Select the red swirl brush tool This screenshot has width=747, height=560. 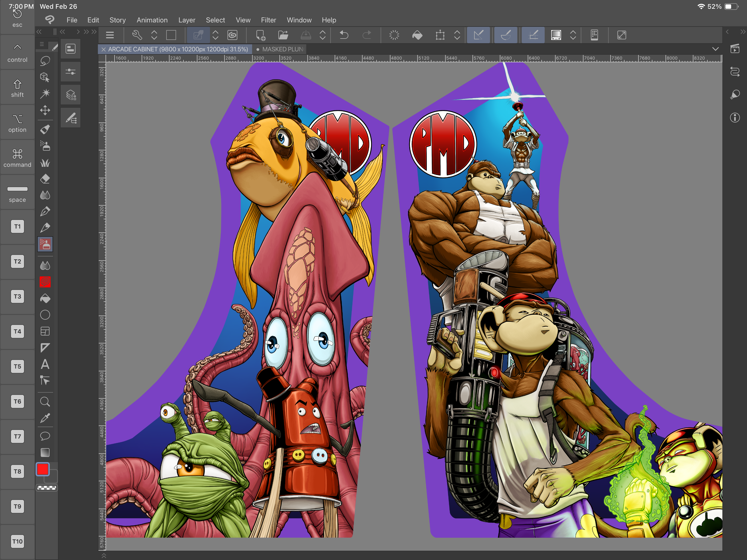pyautogui.click(x=45, y=282)
